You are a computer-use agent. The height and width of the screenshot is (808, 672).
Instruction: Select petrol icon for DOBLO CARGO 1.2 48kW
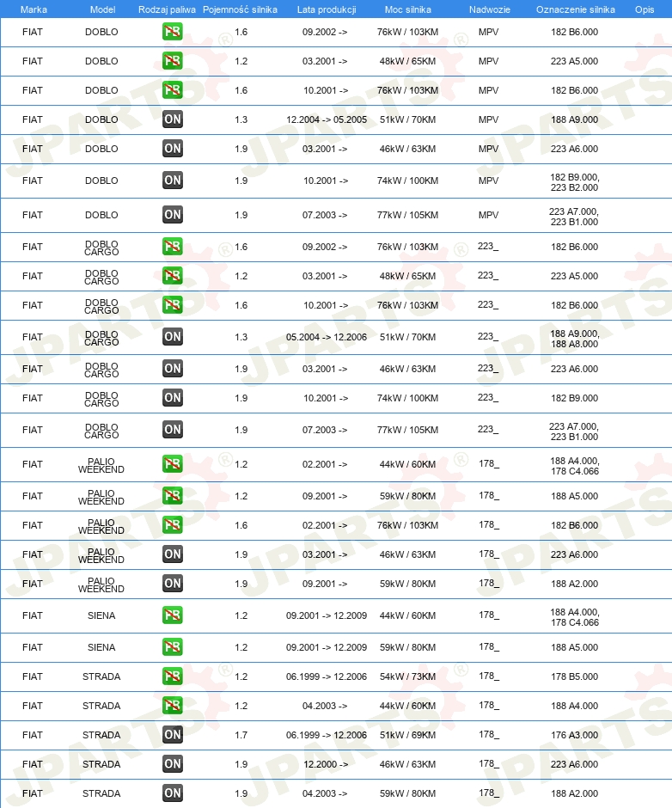pos(172,276)
